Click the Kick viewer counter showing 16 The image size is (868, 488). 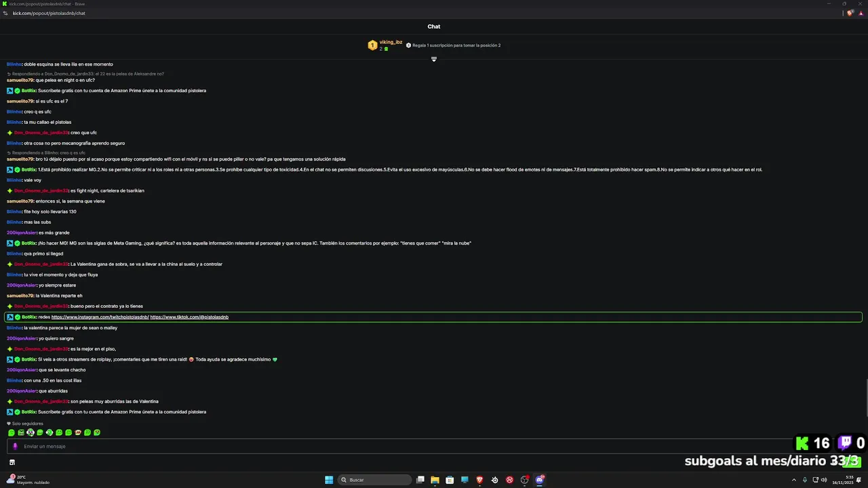(x=813, y=443)
